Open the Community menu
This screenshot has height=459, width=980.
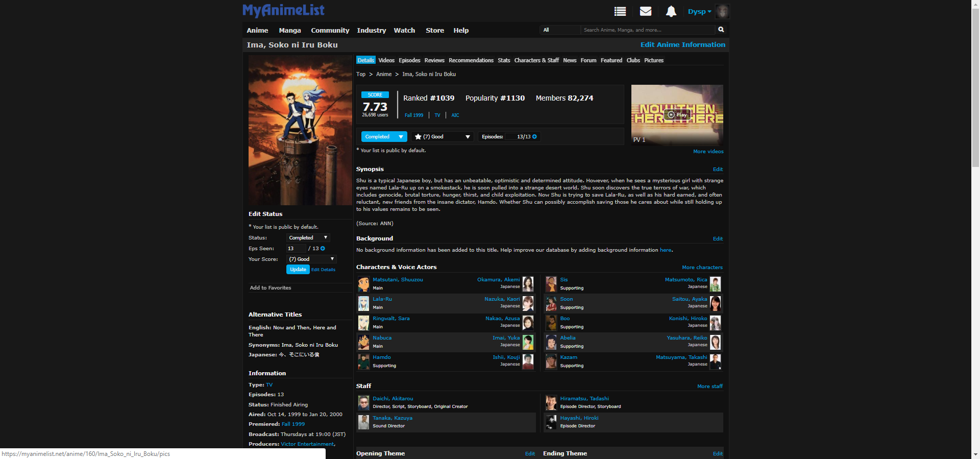click(x=330, y=31)
